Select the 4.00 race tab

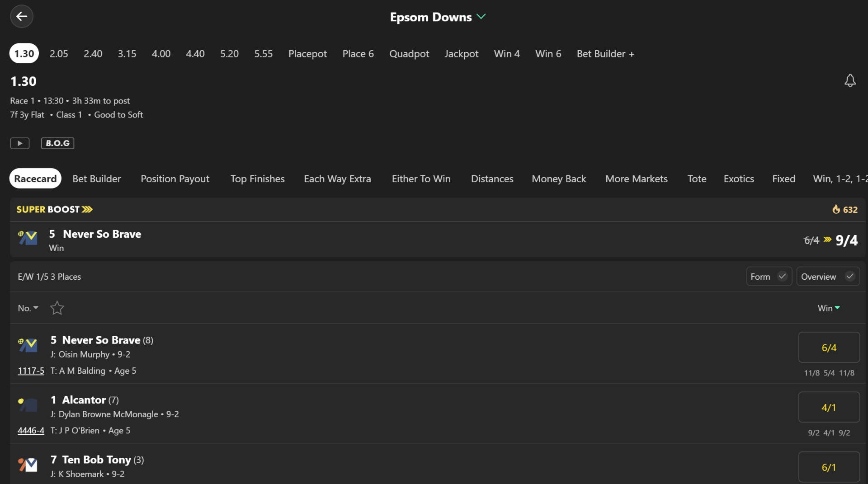[x=161, y=53]
